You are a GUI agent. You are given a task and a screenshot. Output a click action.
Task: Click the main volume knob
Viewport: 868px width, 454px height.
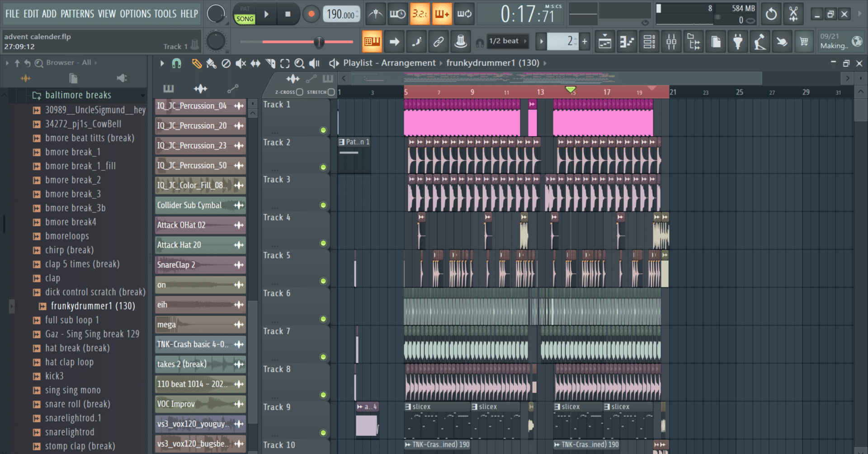pos(216,14)
